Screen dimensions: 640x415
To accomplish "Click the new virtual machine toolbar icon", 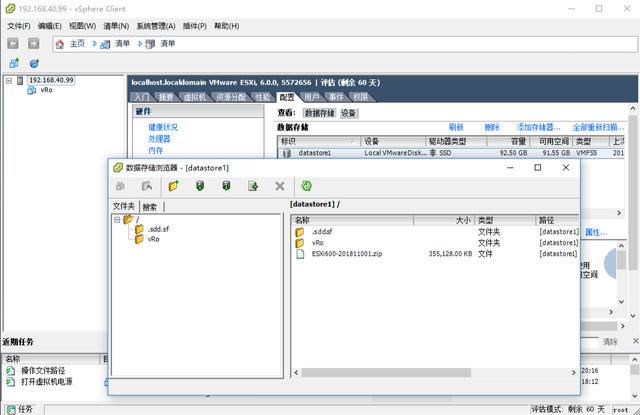I will tap(14, 63).
